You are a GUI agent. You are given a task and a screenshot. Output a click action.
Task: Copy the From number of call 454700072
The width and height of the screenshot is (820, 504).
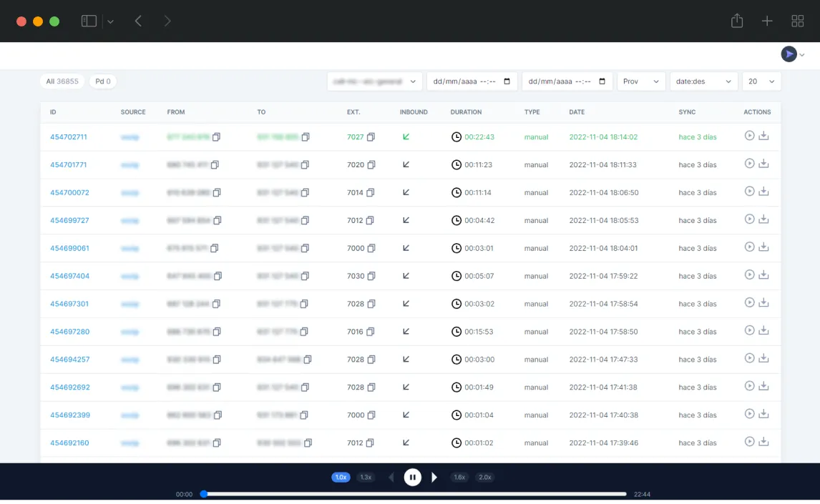(x=217, y=193)
